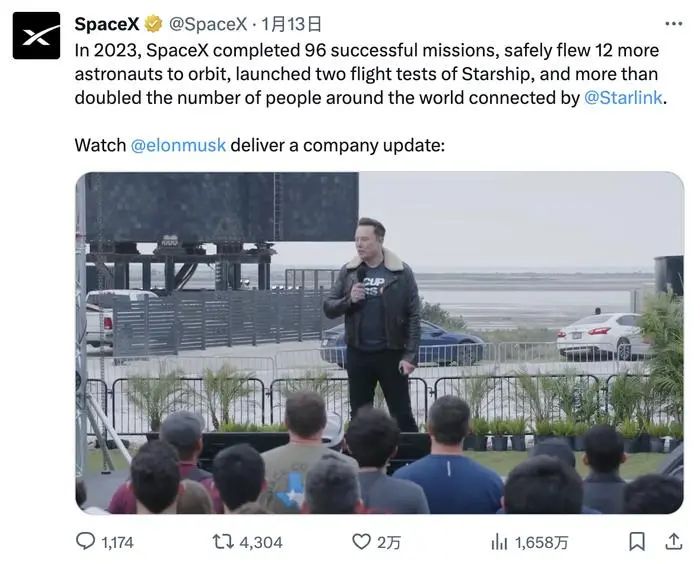
Task: Click the share upload icon
Action: (673, 541)
